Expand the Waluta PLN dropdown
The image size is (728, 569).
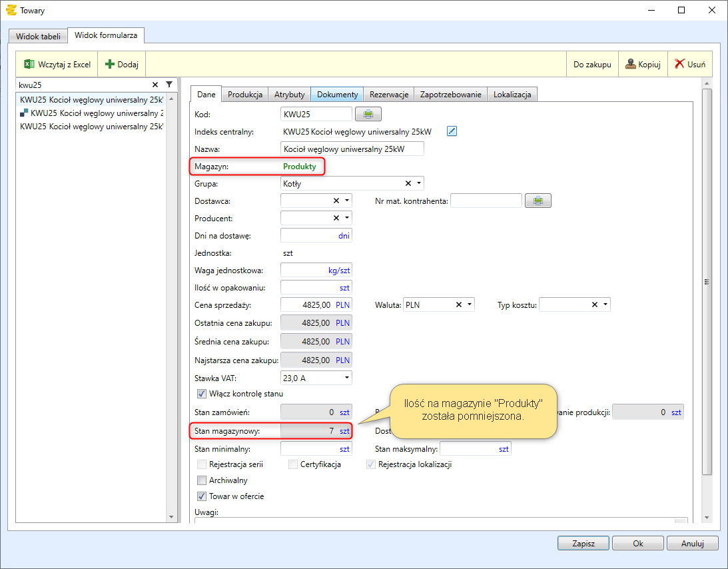[470, 304]
